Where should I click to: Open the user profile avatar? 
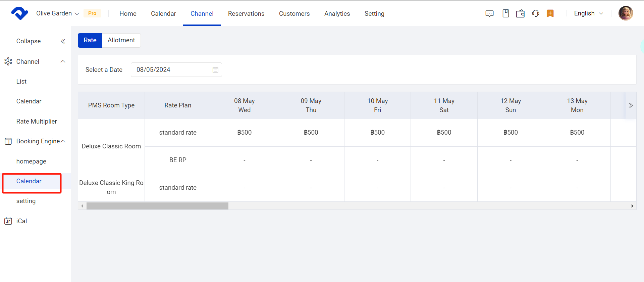pyautogui.click(x=626, y=13)
